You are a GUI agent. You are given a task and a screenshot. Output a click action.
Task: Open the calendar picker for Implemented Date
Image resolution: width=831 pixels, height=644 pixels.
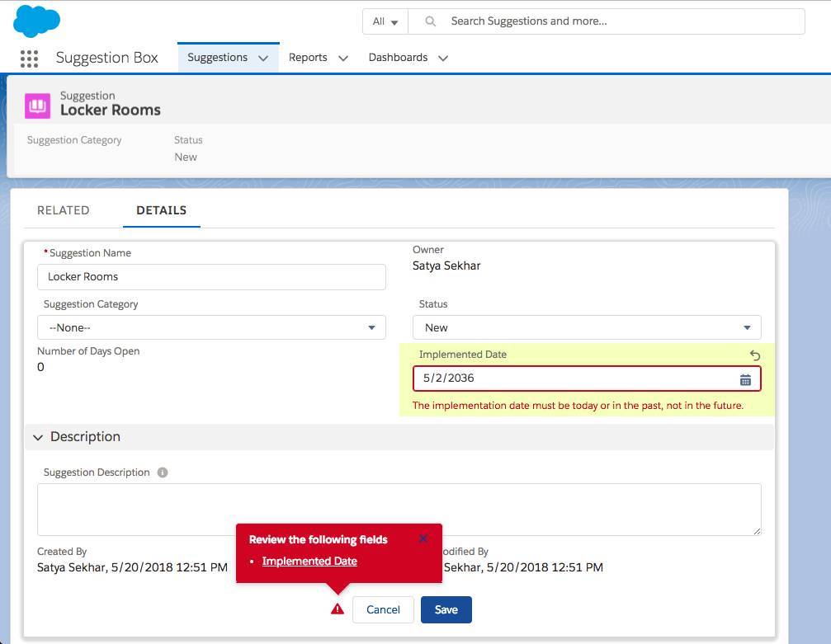pyautogui.click(x=745, y=378)
